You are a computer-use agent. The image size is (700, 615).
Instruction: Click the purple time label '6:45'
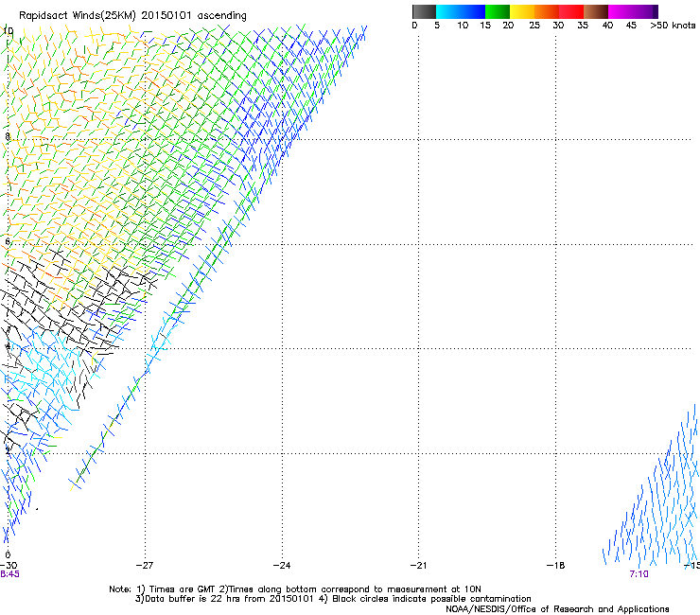coord(9,574)
